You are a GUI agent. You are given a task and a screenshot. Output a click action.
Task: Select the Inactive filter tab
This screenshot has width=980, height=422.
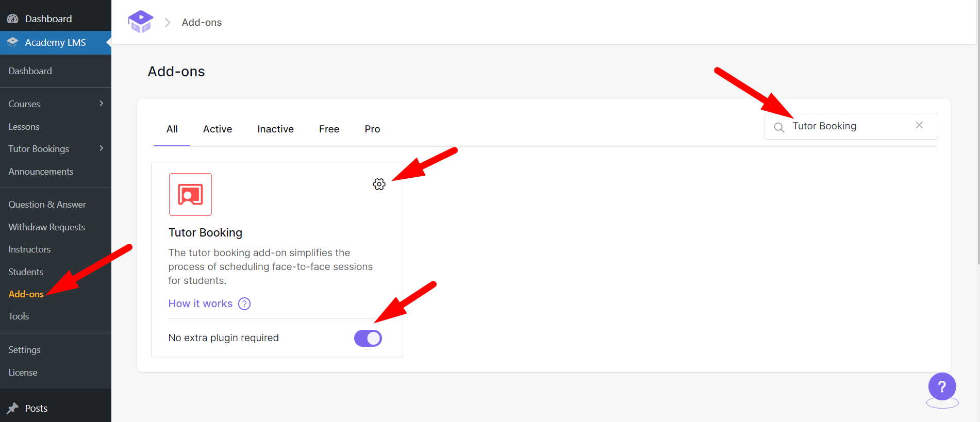click(275, 129)
